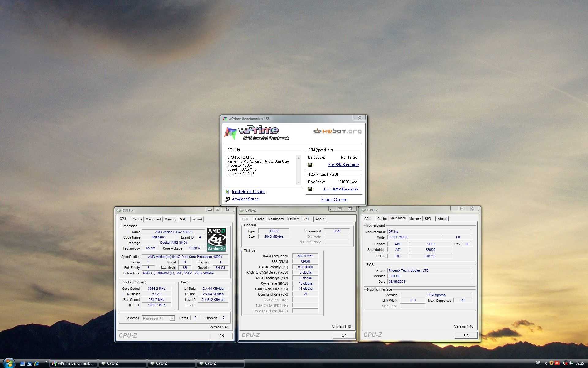
Task: Show hidden tray icons arrow
Action: pyautogui.click(x=545, y=363)
